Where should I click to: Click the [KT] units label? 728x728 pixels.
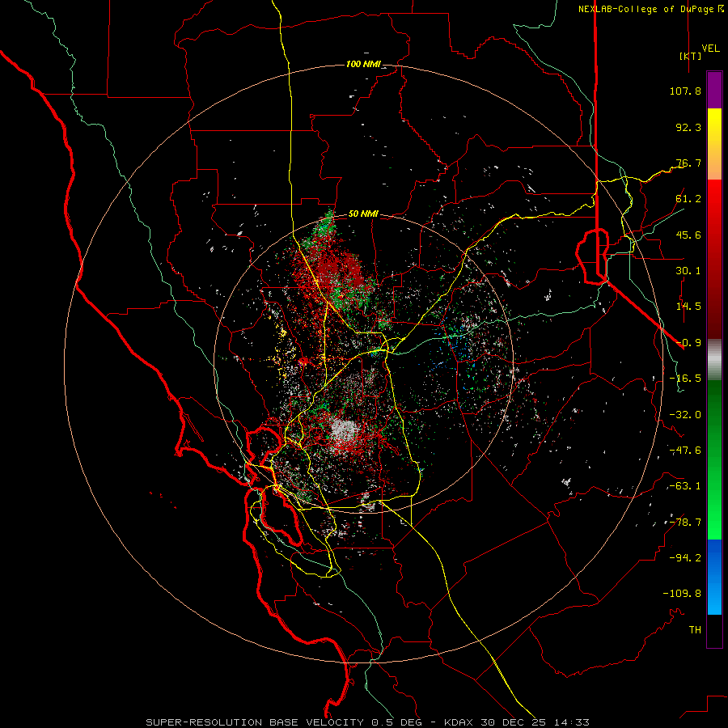[691, 56]
